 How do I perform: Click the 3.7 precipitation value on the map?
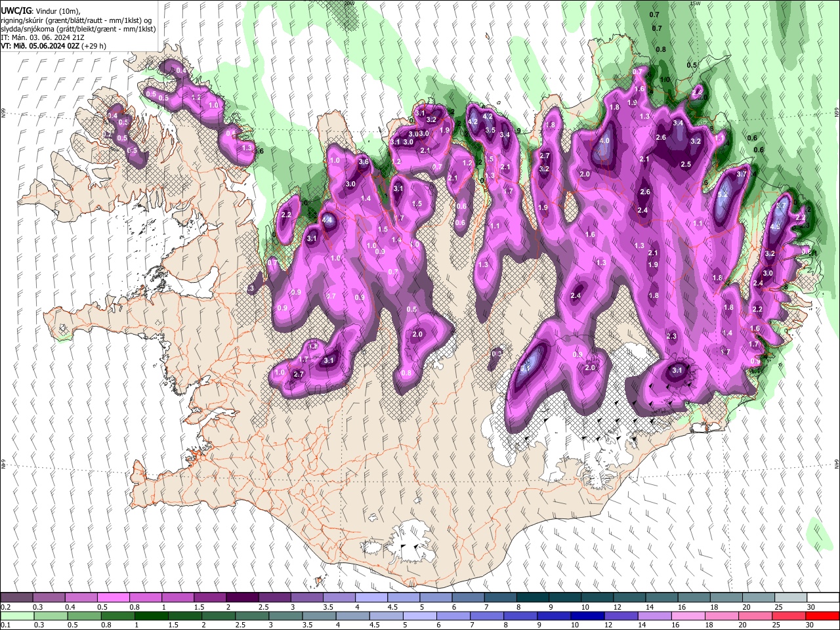(742, 175)
